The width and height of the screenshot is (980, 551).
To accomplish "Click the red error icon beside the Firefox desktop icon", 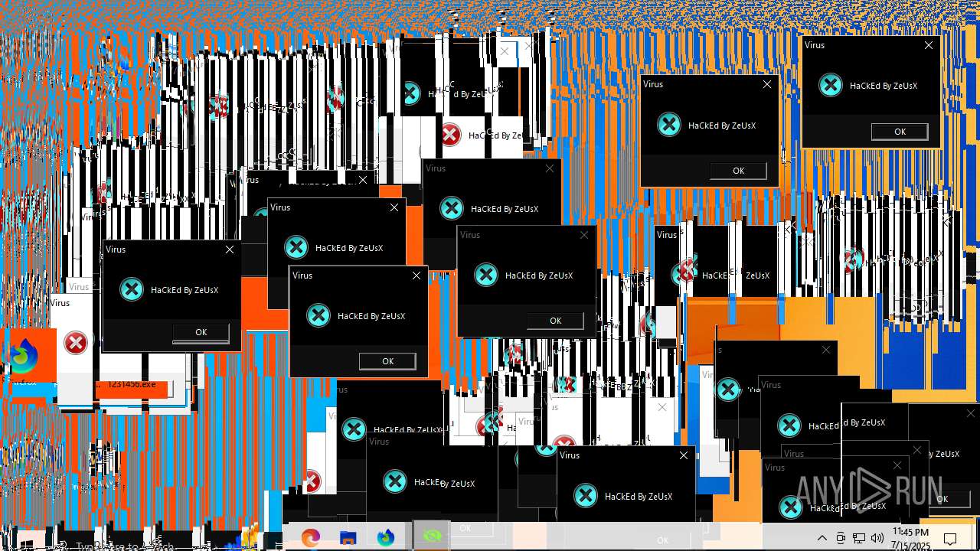I will pyautogui.click(x=75, y=343).
